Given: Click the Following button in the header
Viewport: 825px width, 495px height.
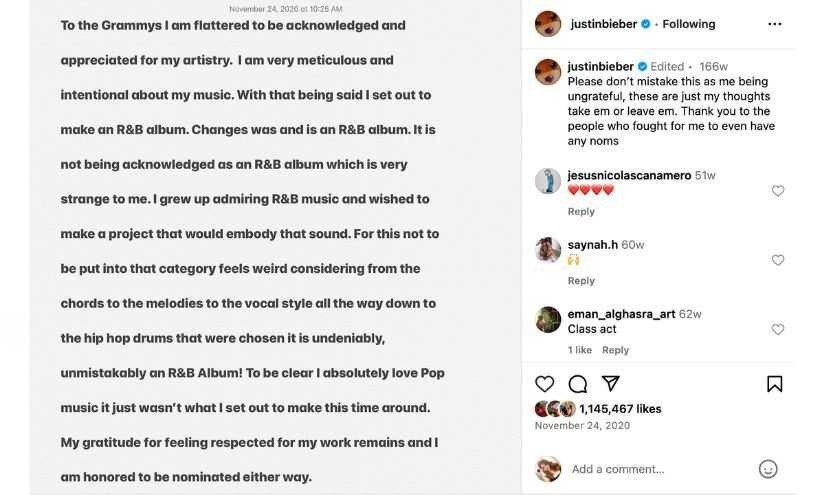Looking at the screenshot, I should pyautogui.click(x=689, y=24).
